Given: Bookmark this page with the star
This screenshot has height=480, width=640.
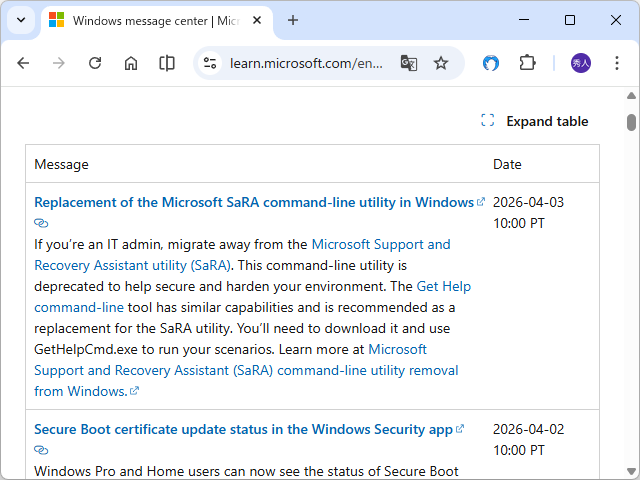Looking at the screenshot, I should tap(441, 63).
